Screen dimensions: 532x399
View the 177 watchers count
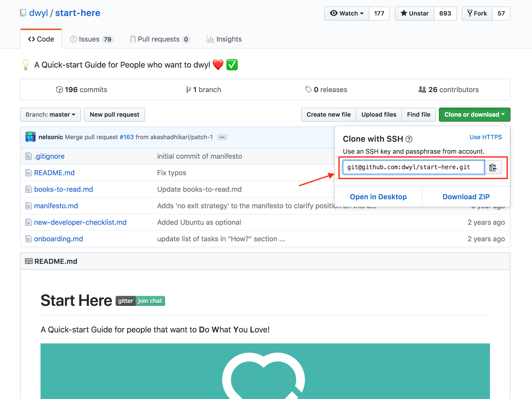pos(379,14)
